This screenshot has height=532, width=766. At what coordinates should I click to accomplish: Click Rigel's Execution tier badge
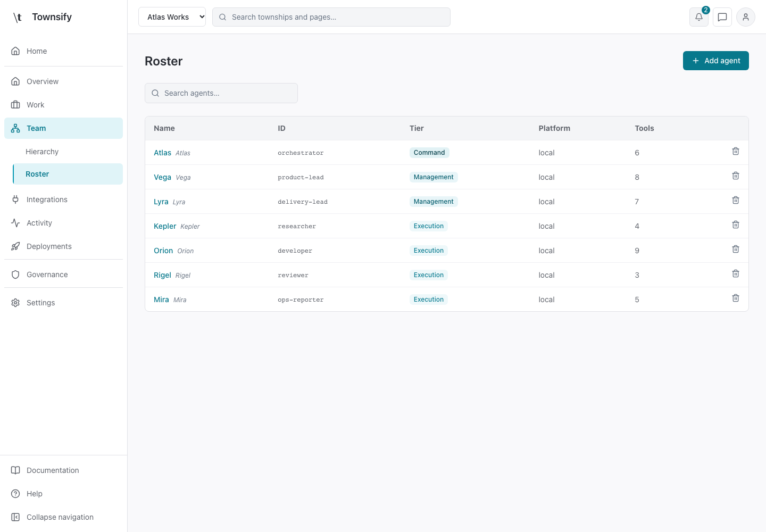point(429,275)
